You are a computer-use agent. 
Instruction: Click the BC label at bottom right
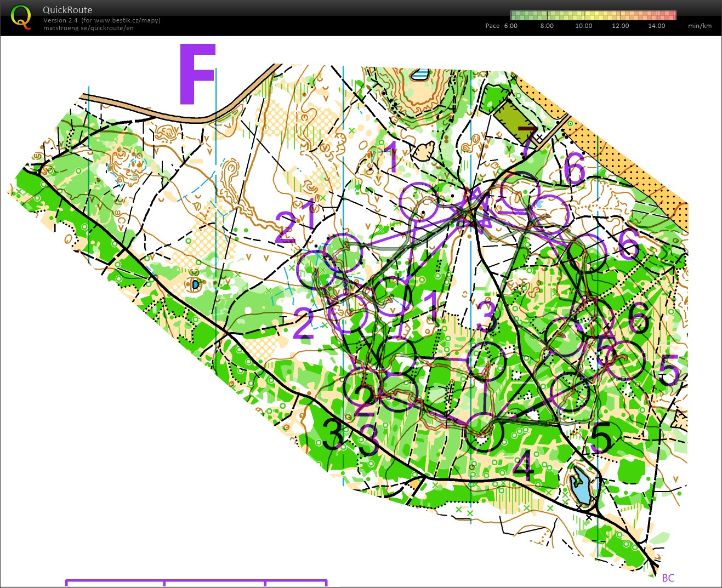669,578
